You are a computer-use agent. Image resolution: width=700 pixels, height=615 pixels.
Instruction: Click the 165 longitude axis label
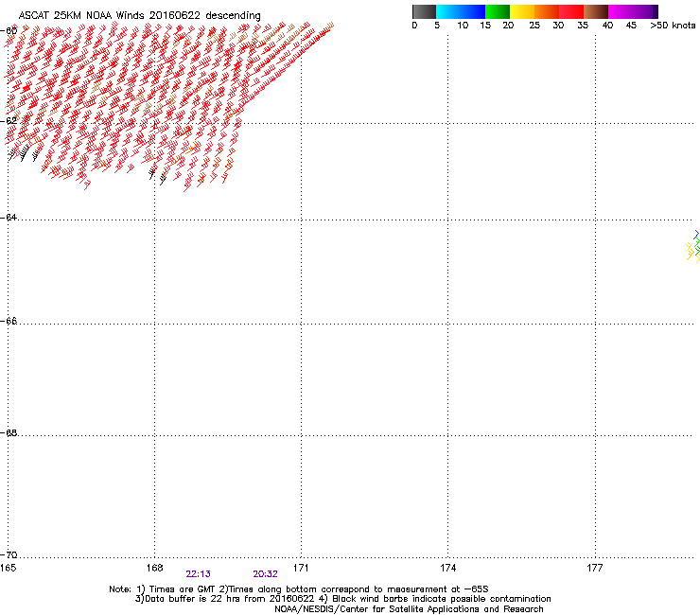pyautogui.click(x=8, y=568)
